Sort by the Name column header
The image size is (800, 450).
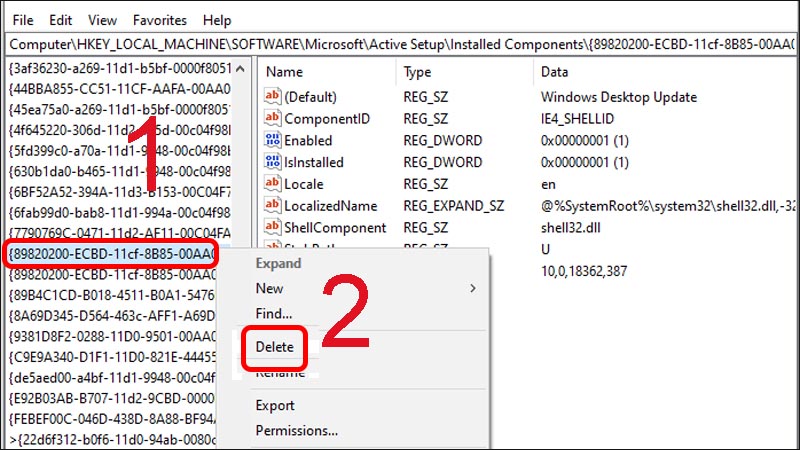tap(284, 72)
